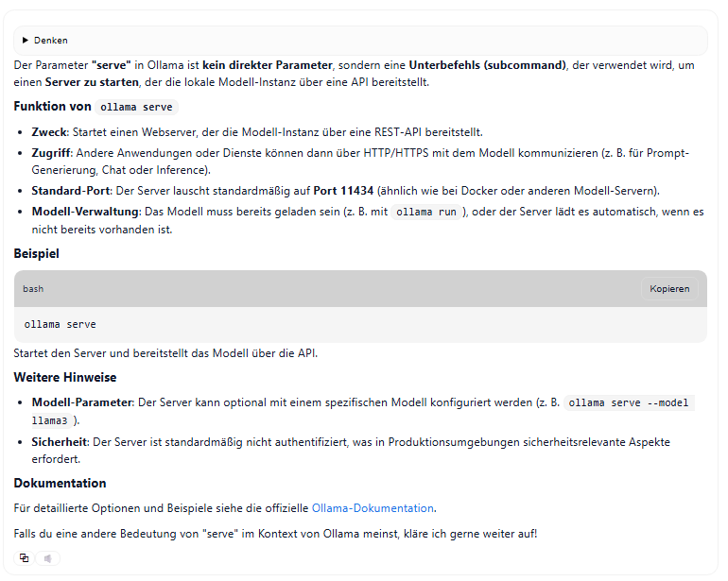This screenshot has height=581, width=728.
Task: Click the Dokumentation heading
Action: point(60,483)
